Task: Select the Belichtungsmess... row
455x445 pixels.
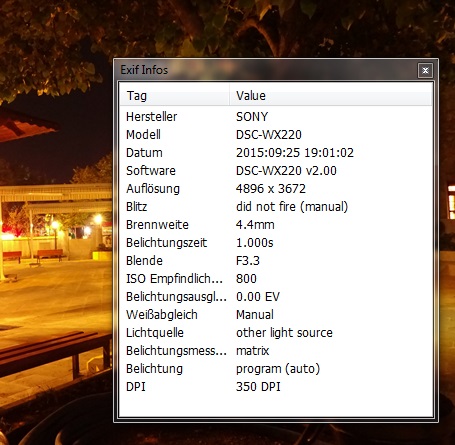Action: click(x=276, y=351)
